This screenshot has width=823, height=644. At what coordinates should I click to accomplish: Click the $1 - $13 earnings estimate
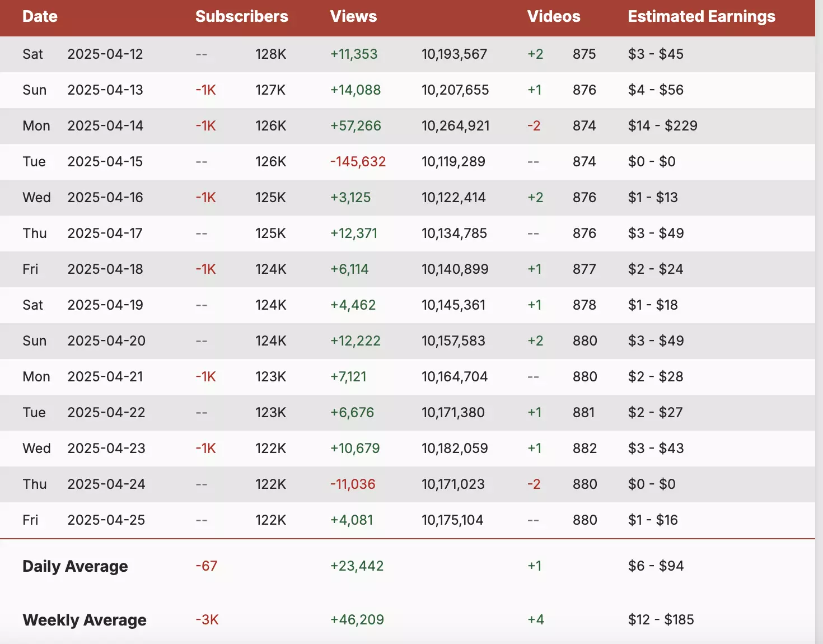coord(653,198)
